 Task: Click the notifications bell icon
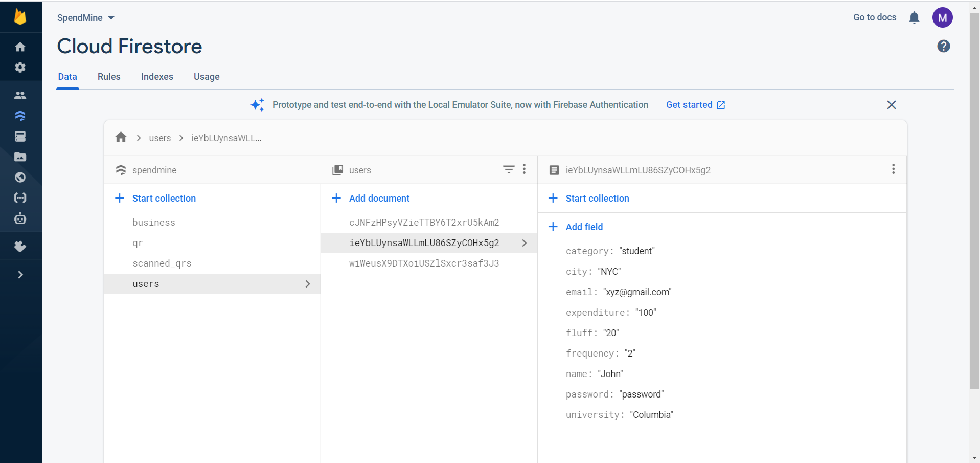click(914, 18)
